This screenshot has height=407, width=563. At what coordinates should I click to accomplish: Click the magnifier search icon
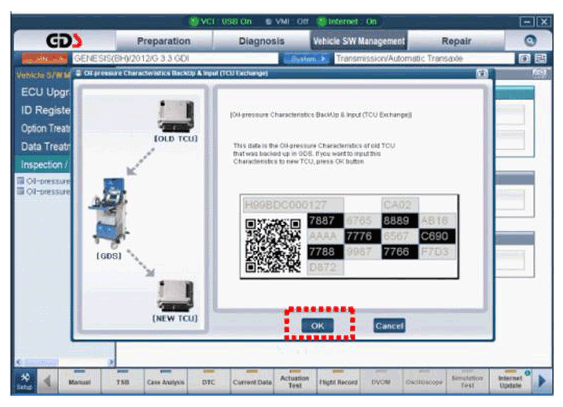pos(530,41)
